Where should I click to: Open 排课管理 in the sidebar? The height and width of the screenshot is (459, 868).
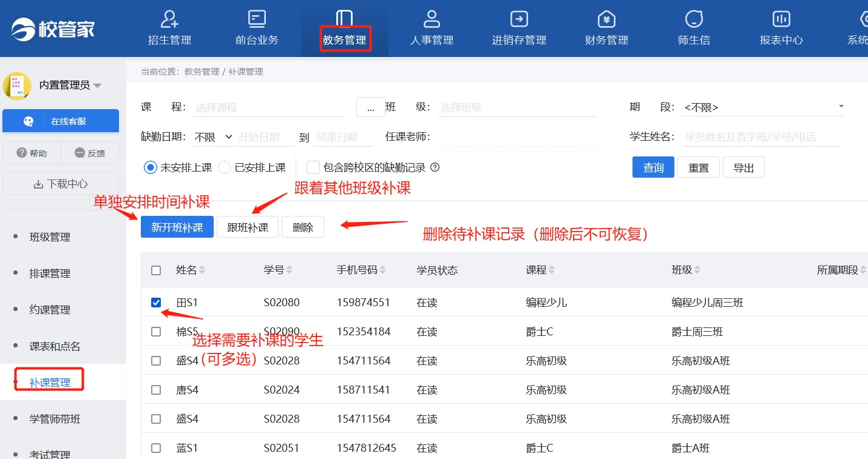(x=50, y=273)
